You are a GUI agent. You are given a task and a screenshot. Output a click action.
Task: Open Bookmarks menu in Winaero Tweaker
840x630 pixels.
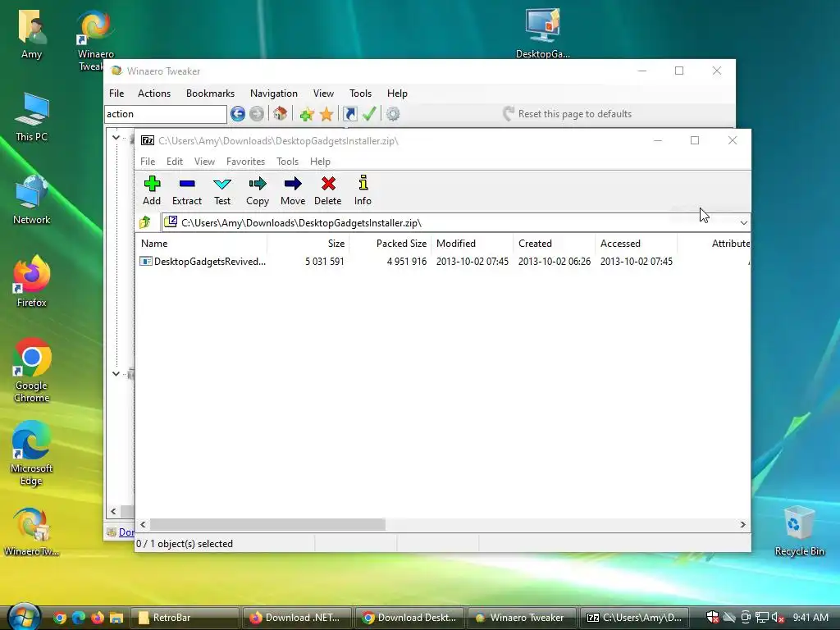click(210, 94)
